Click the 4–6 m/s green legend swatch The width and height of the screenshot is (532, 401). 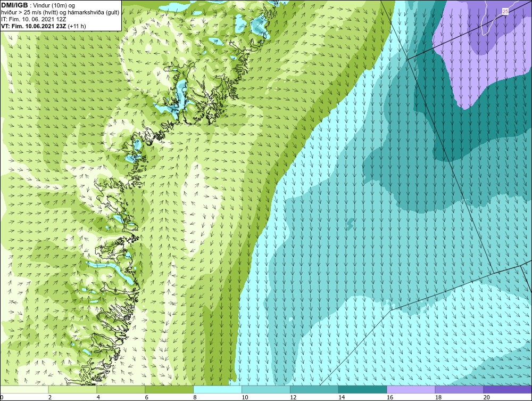(121, 389)
